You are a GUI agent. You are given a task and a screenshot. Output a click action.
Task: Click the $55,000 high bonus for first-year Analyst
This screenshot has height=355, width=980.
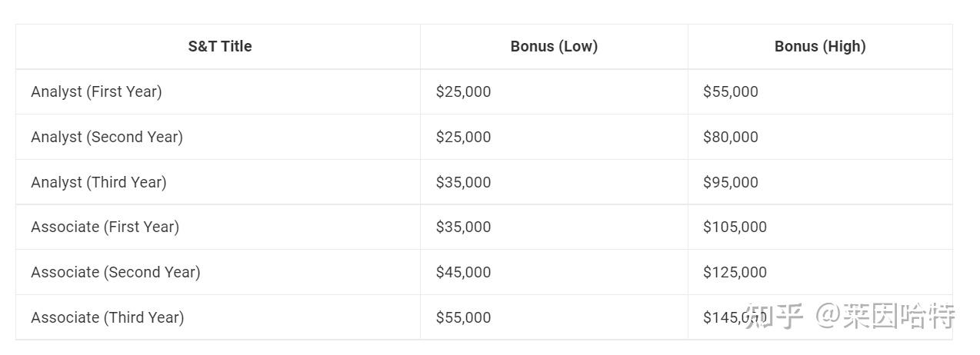(x=730, y=91)
